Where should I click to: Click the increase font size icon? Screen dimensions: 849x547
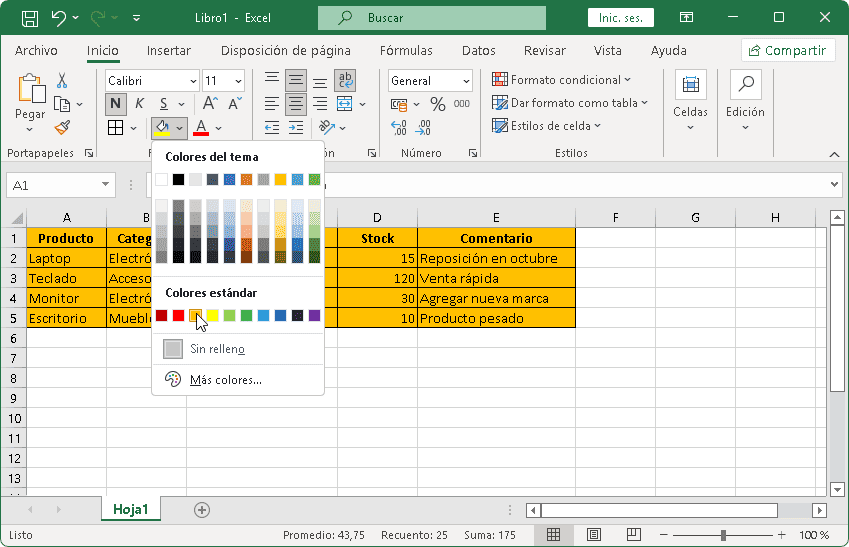click(x=210, y=103)
